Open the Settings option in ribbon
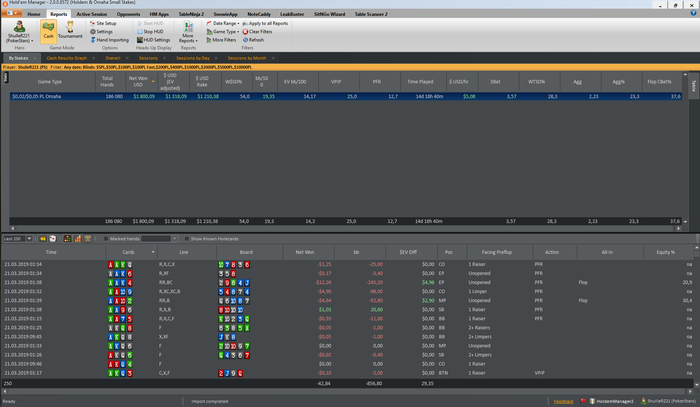Image resolution: width=700 pixels, height=407 pixels. pos(101,32)
